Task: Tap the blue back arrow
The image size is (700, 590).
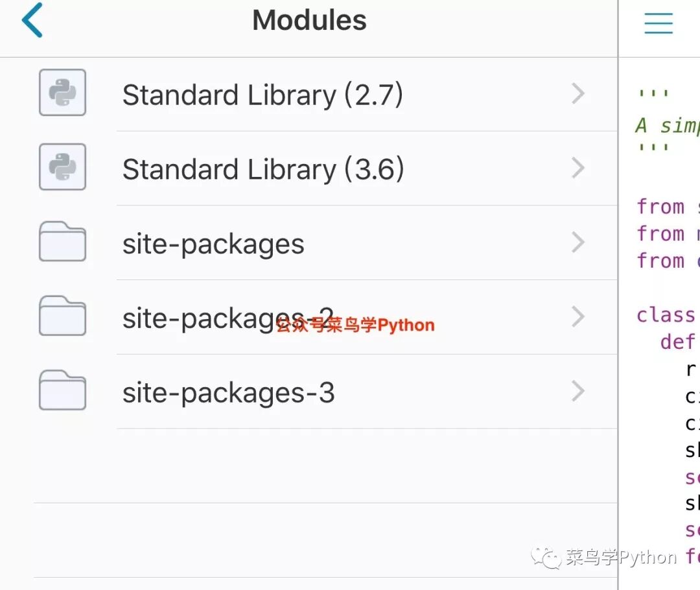Action: (x=32, y=20)
